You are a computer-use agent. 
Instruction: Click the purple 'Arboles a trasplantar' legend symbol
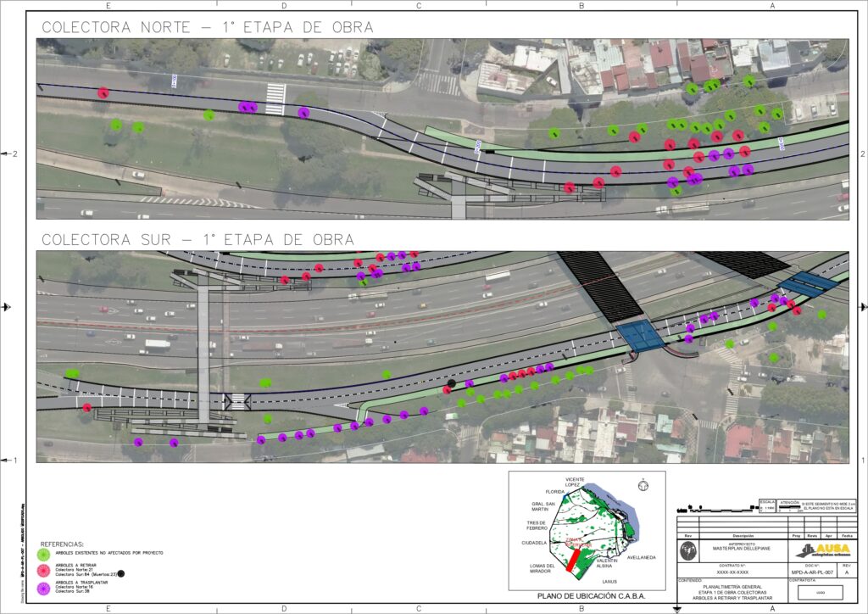(x=43, y=587)
